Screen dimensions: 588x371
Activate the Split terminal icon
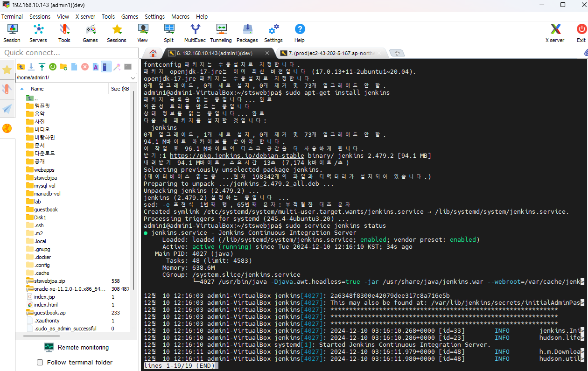168,33
